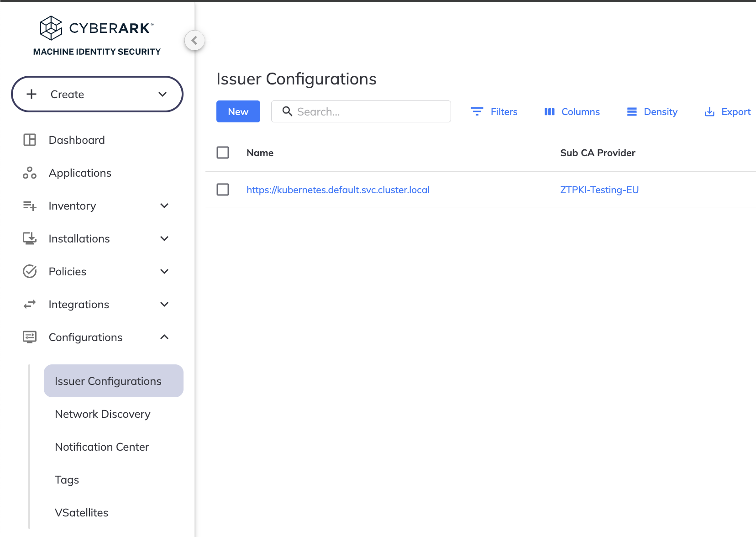The image size is (756, 537).
Task: Toggle the select-all checkbox in the header
Action: point(223,153)
